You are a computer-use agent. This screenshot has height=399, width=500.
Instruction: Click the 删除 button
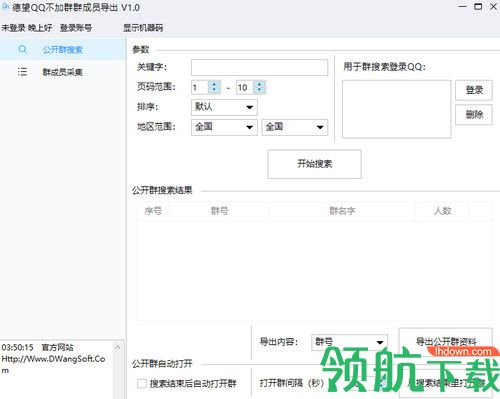pos(474,115)
